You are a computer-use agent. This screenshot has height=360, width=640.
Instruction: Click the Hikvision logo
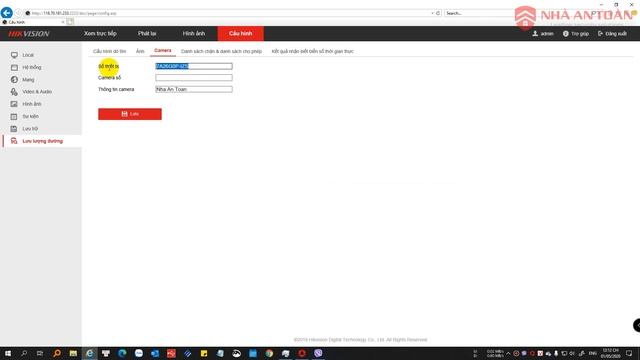(x=29, y=33)
